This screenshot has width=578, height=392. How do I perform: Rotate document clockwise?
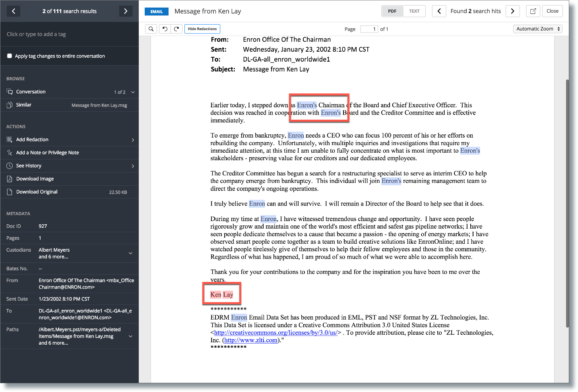coord(177,29)
